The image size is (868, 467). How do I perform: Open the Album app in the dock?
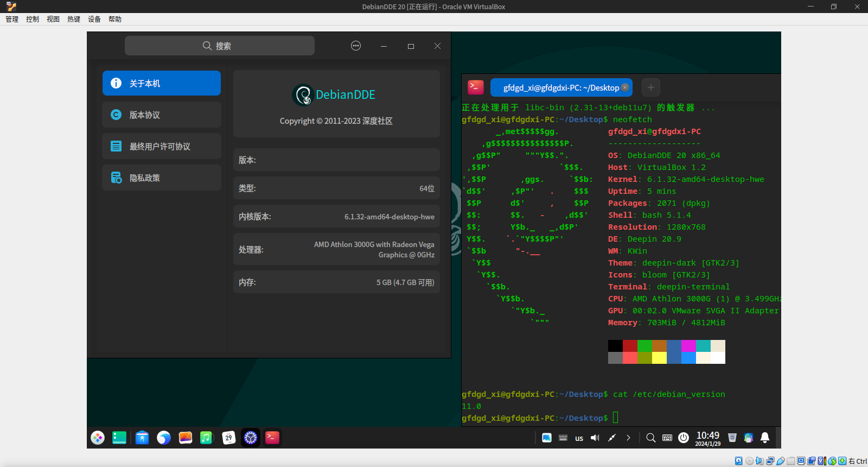click(x=186, y=438)
